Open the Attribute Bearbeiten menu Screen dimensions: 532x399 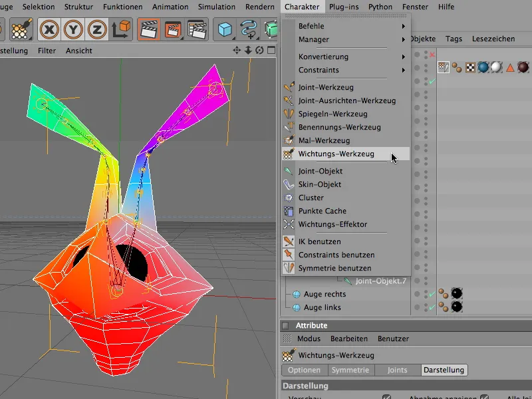[x=349, y=338]
